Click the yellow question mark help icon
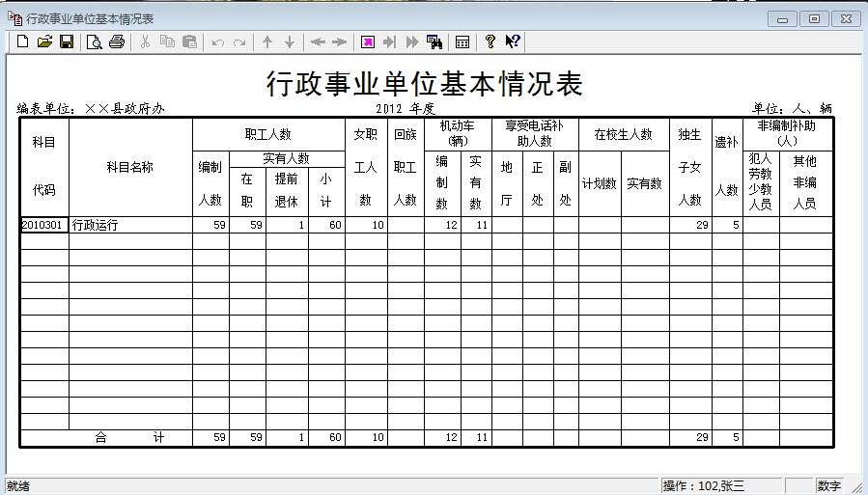 point(490,41)
